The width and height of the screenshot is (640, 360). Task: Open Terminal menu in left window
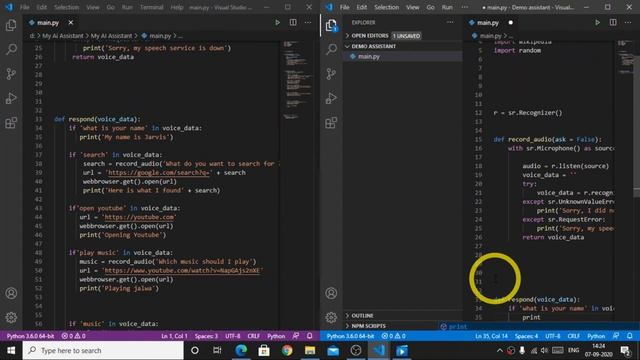point(151,7)
